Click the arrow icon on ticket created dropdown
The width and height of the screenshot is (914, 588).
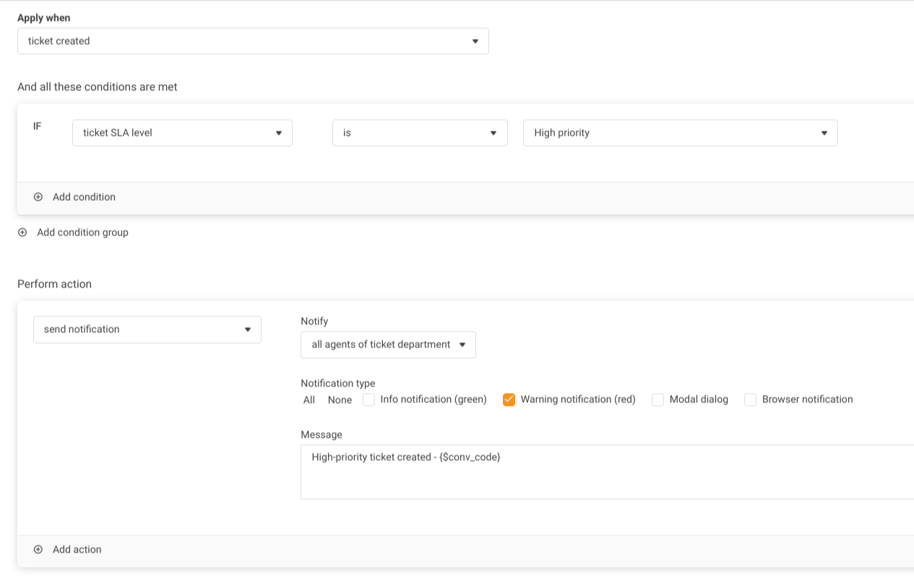coord(475,41)
